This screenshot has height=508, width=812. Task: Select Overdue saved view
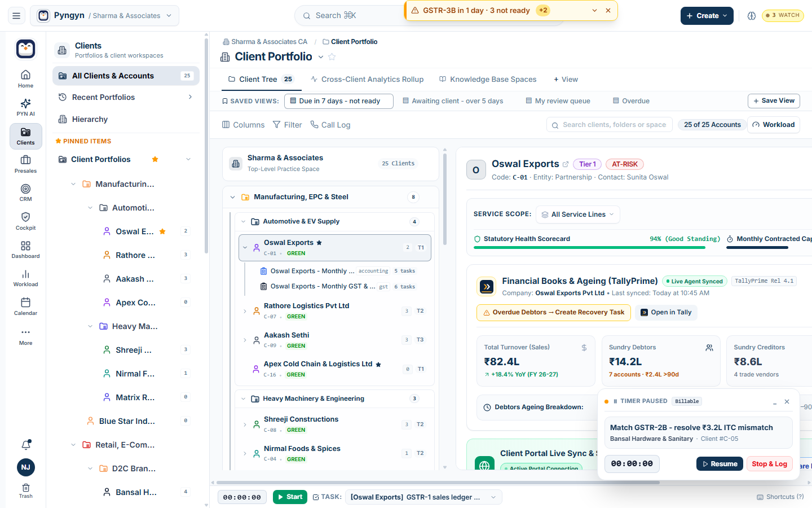[x=631, y=101]
